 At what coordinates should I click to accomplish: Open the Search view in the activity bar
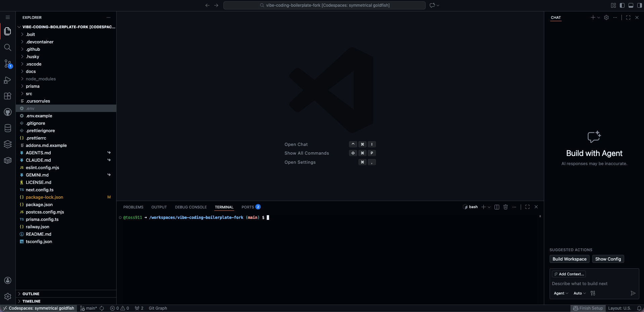coord(7,47)
